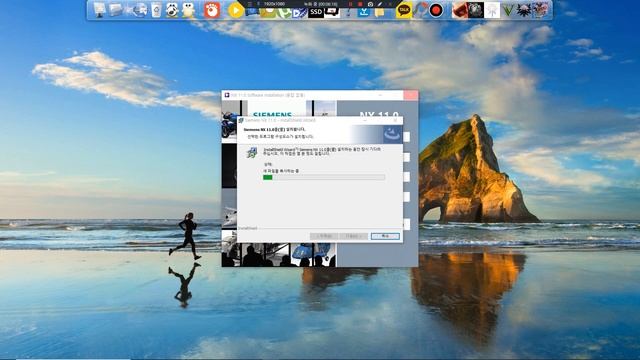640x360 pixels.
Task: Click the NX 11.0 Software Installation title icon
Action: (227, 95)
